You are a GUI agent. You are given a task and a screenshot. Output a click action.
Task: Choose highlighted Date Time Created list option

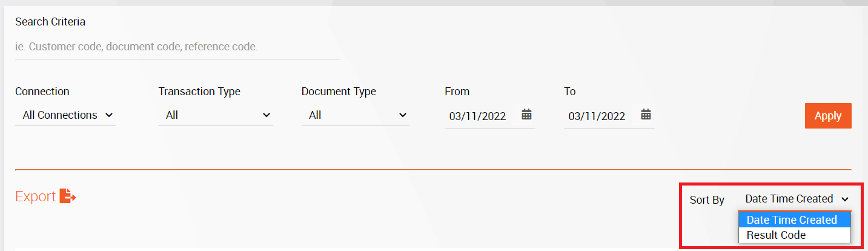[795, 219]
